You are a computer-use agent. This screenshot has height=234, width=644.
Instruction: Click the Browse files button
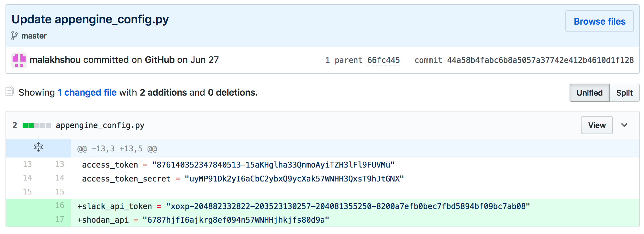(x=600, y=21)
